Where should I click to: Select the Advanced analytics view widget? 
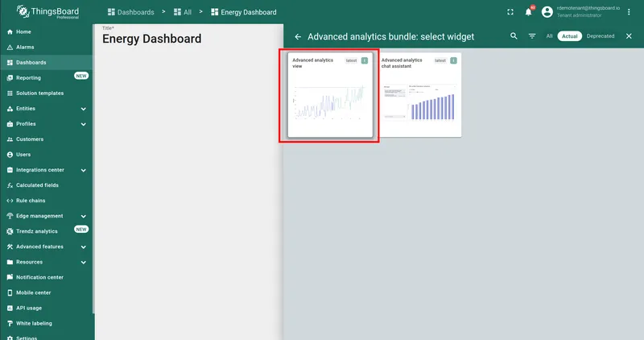(x=330, y=94)
